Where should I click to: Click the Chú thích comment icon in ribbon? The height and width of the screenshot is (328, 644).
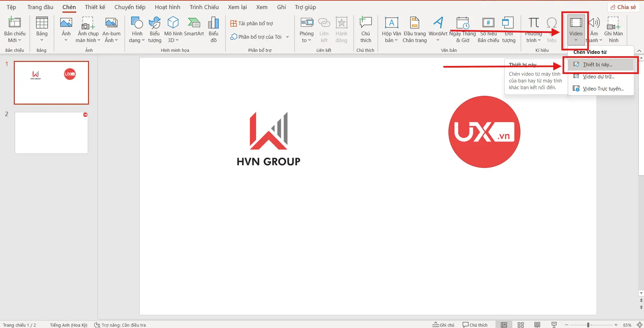pos(366,30)
